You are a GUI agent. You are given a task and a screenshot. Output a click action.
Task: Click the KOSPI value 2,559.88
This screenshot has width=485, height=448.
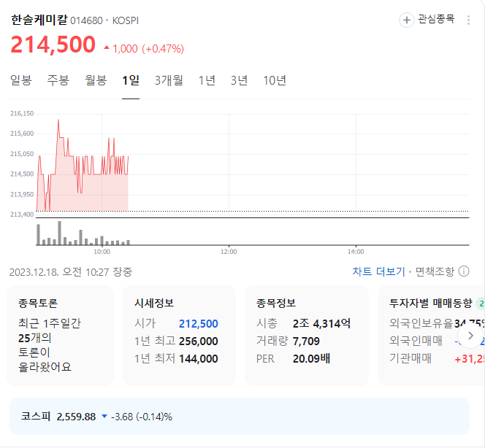[76, 417]
